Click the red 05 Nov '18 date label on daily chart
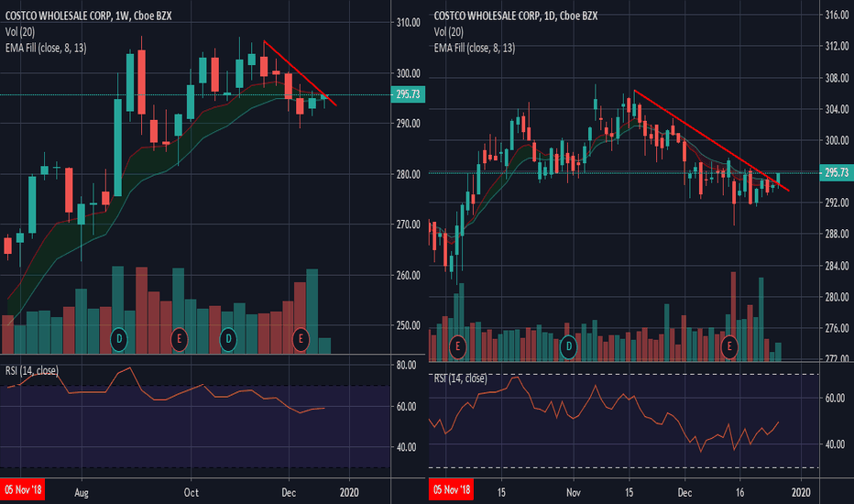 (x=451, y=490)
